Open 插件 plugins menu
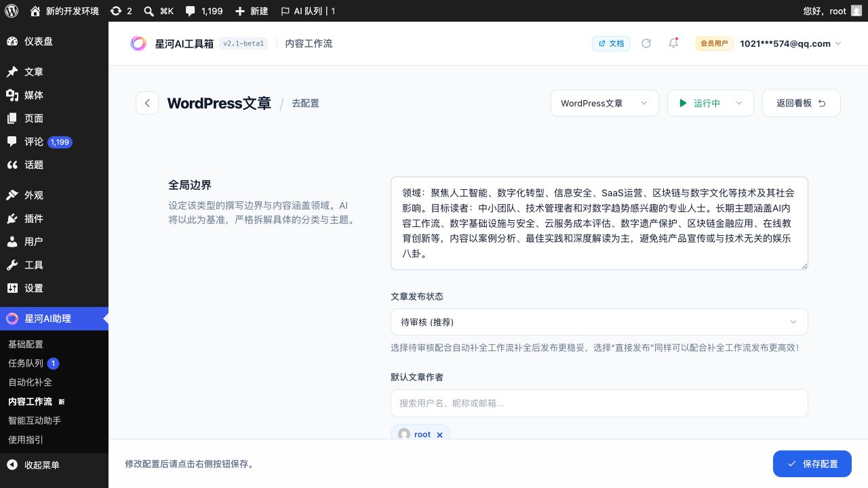The height and width of the screenshot is (488, 868). click(54, 218)
